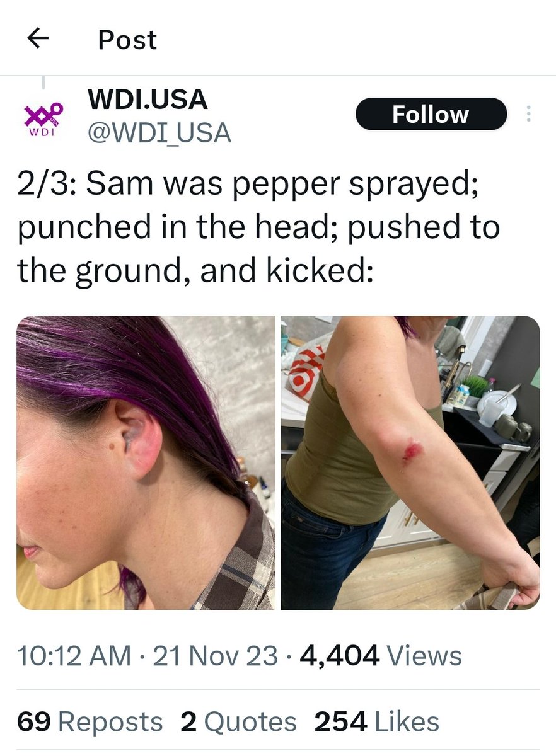Image resolution: width=556 pixels, height=756 pixels.
Task: Show the 69 Reposts list
Action: click(90, 722)
